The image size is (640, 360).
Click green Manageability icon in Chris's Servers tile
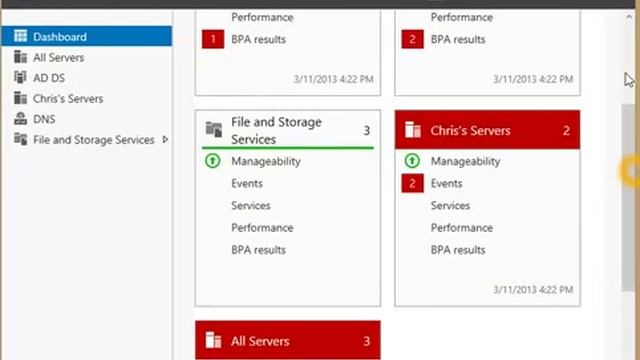click(x=412, y=161)
